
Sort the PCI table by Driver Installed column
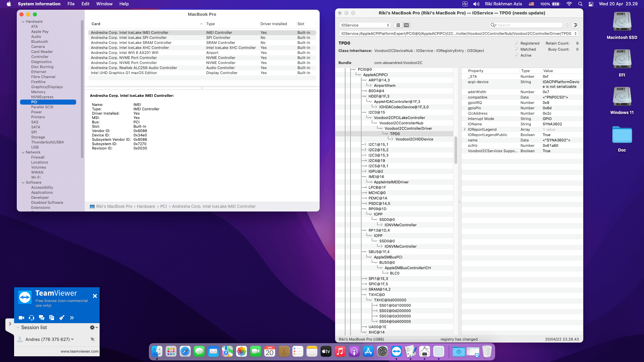point(274,24)
